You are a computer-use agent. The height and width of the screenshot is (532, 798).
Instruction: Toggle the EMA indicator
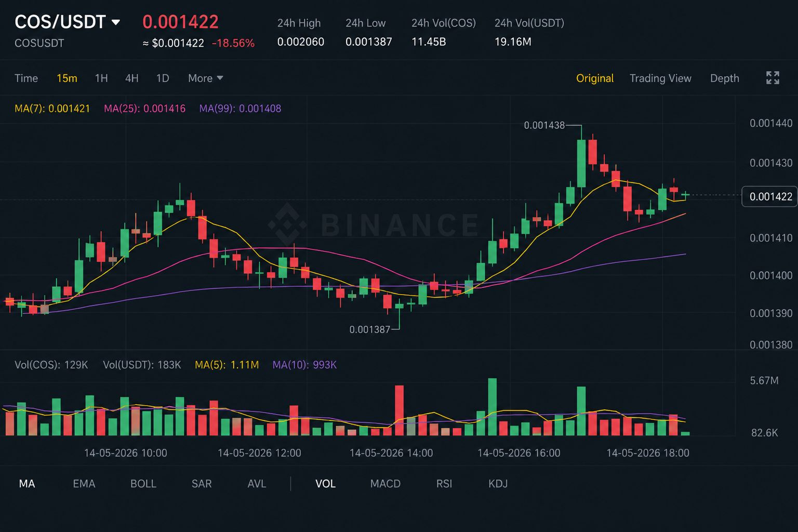[84, 484]
